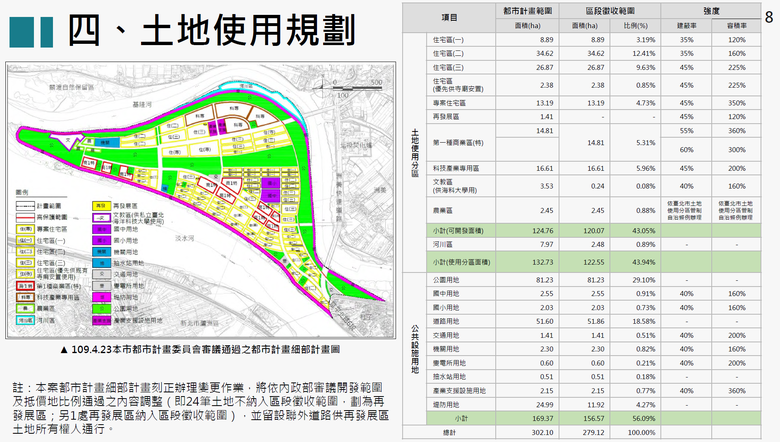
Task: Click the vertical 公共設施用地 group label
Action: (415, 349)
